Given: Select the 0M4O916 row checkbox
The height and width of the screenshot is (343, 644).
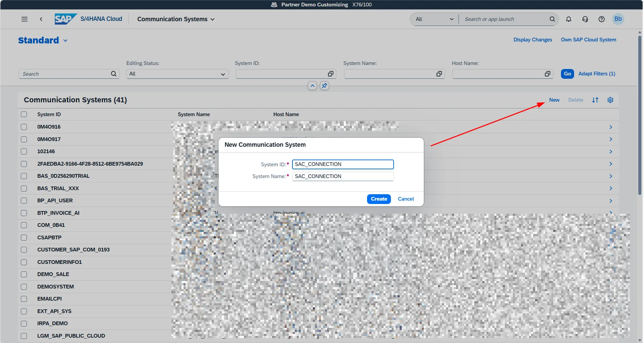Looking at the screenshot, I should coord(24,127).
